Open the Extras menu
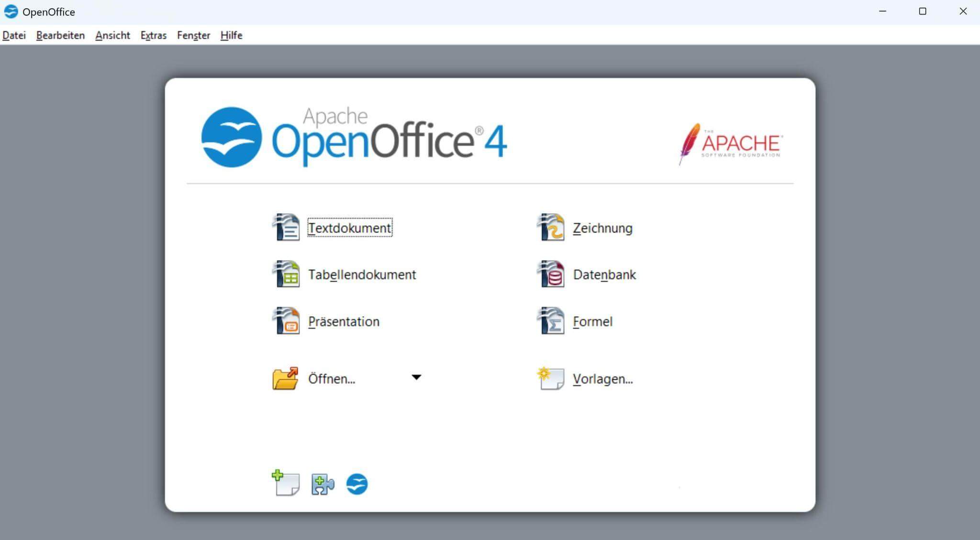 point(154,35)
